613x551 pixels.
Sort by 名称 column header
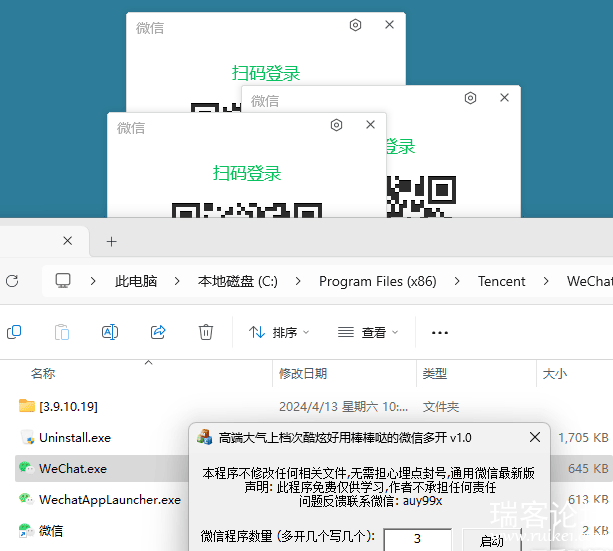click(x=43, y=373)
